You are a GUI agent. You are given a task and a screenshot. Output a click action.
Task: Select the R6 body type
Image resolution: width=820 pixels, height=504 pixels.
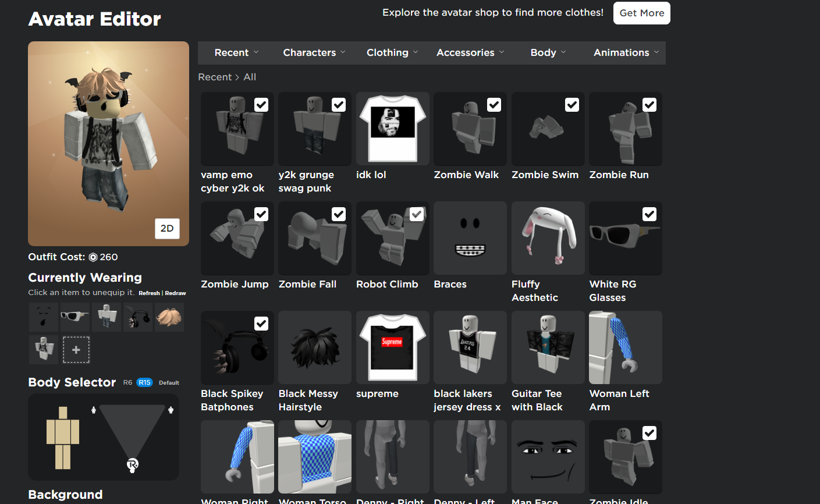click(x=127, y=382)
